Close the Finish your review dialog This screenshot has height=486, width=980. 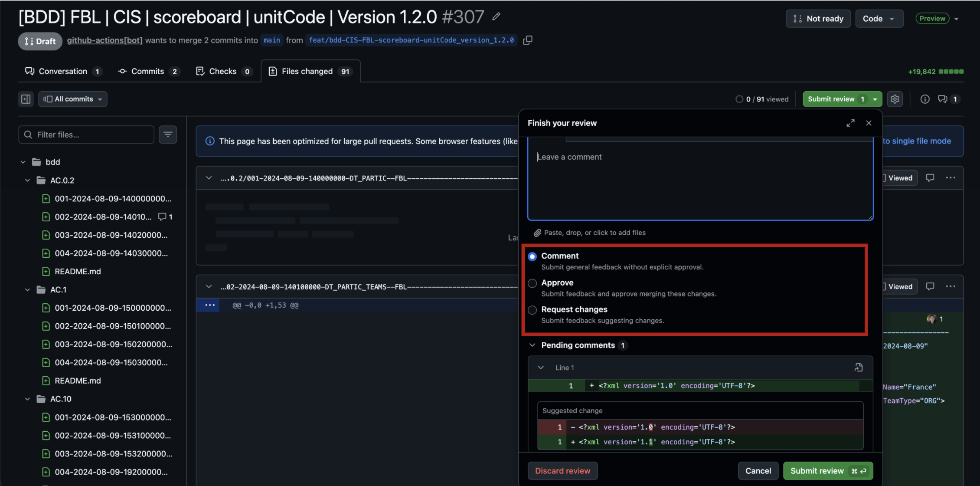coord(869,123)
